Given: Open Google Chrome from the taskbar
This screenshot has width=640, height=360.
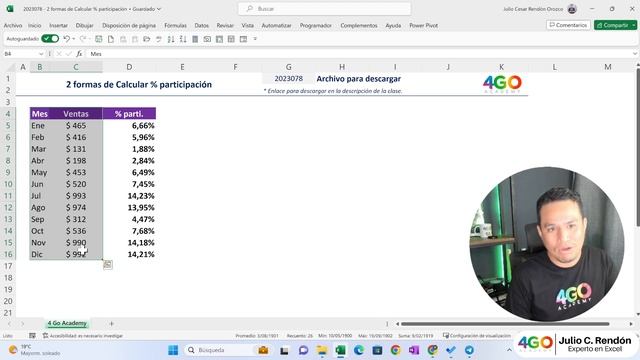Looking at the screenshot, I should point(396,350).
